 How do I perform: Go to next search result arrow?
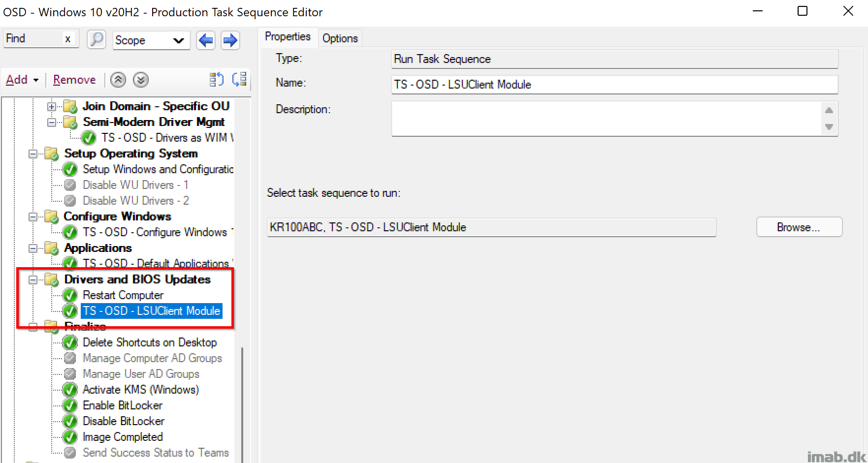coord(230,40)
